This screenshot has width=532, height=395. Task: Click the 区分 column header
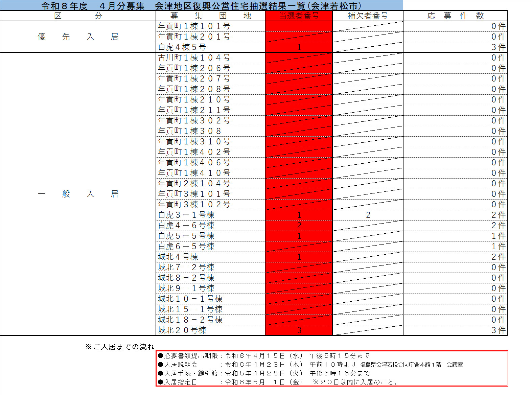click(78, 16)
